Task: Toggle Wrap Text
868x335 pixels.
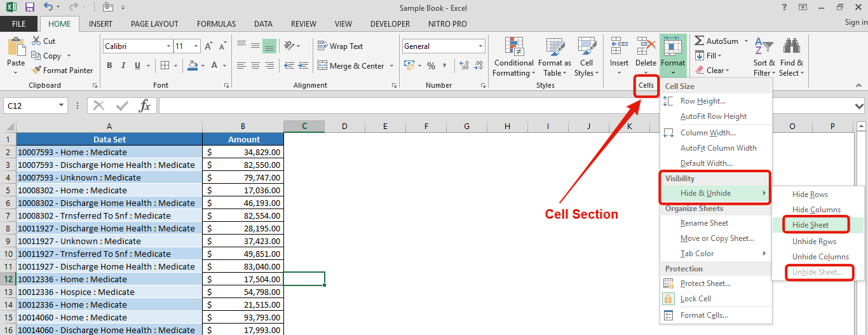Action: 340,46
